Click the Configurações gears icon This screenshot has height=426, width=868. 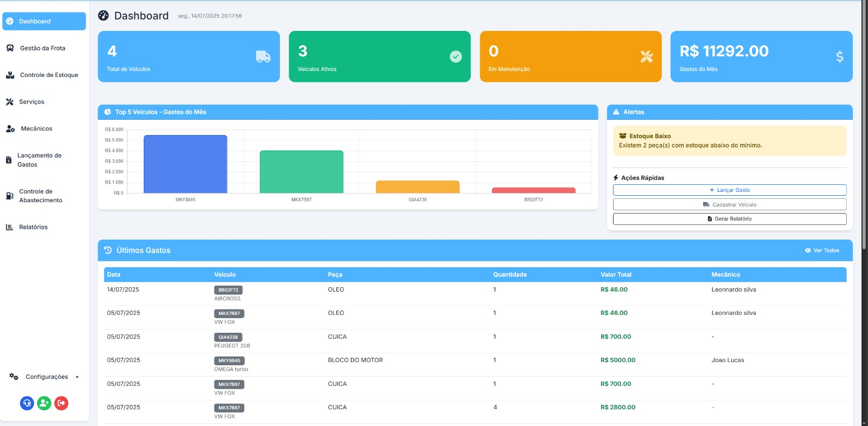pos(14,377)
